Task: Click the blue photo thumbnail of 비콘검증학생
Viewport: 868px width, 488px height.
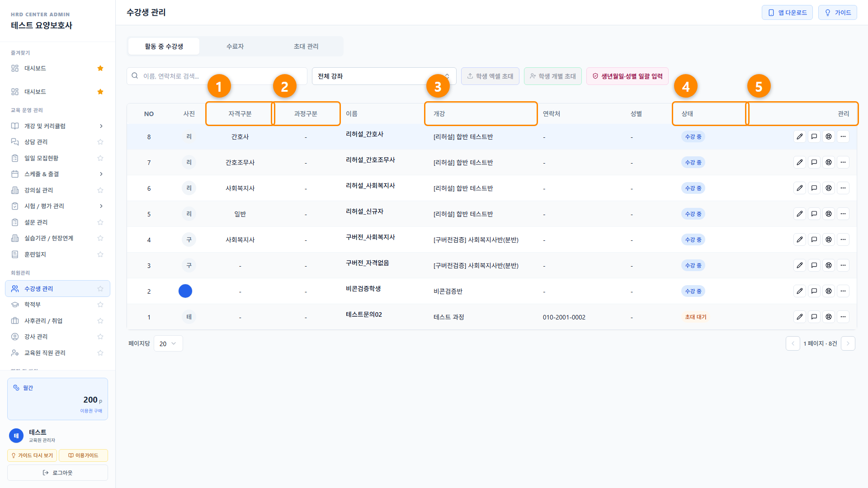Action: pos(185,291)
